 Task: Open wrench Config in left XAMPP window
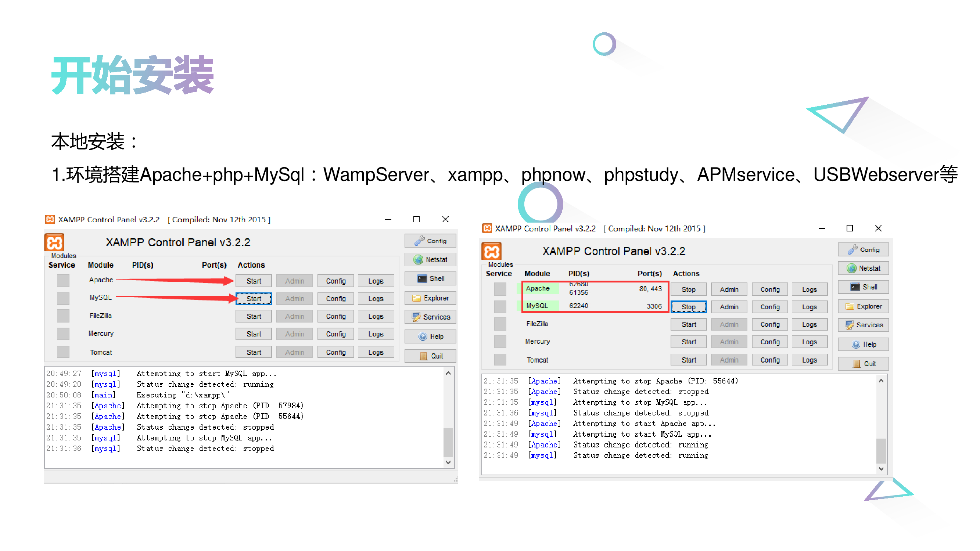[430, 241]
